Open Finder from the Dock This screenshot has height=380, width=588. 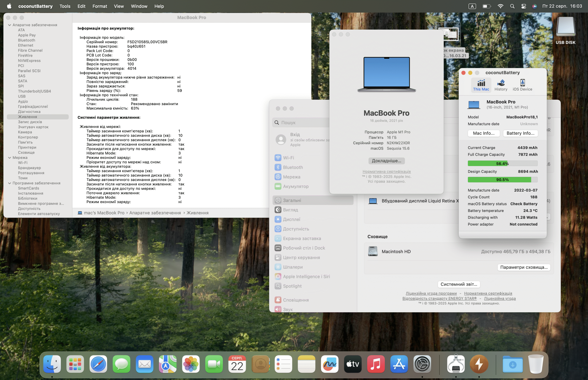point(52,364)
